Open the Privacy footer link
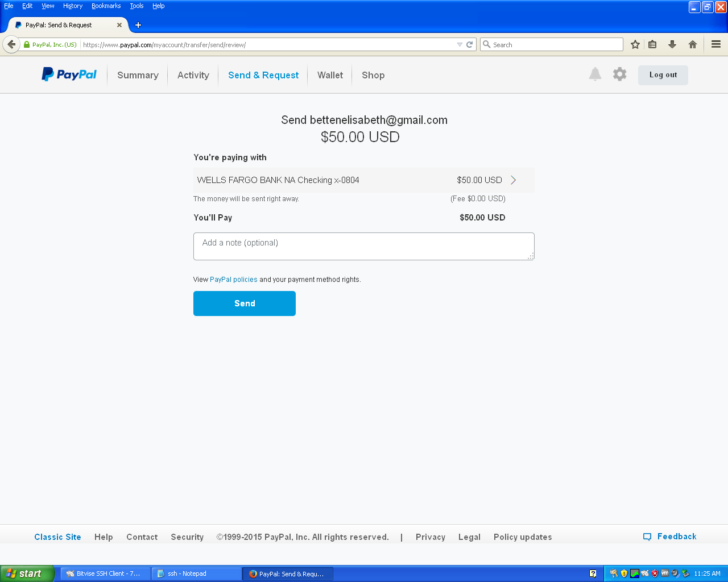728x582 pixels. pyautogui.click(x=431, y=537)
